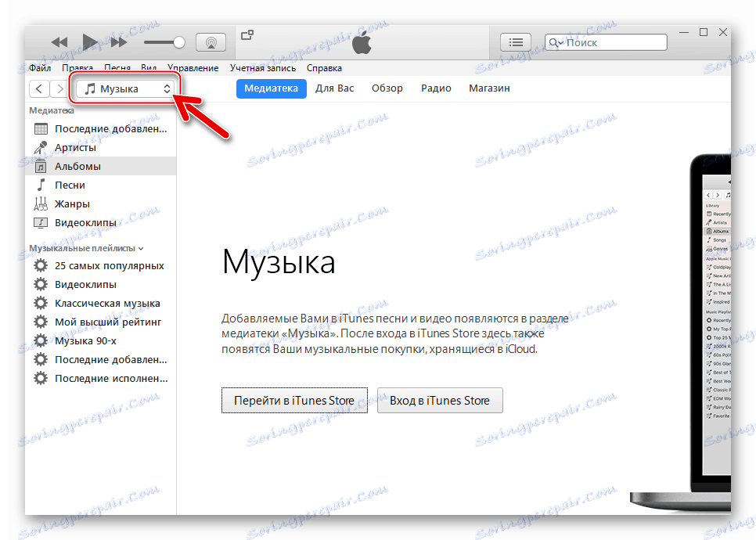Click the rewind previous track button
This screenshot has height=540, width=756.
tap(59, 42)
